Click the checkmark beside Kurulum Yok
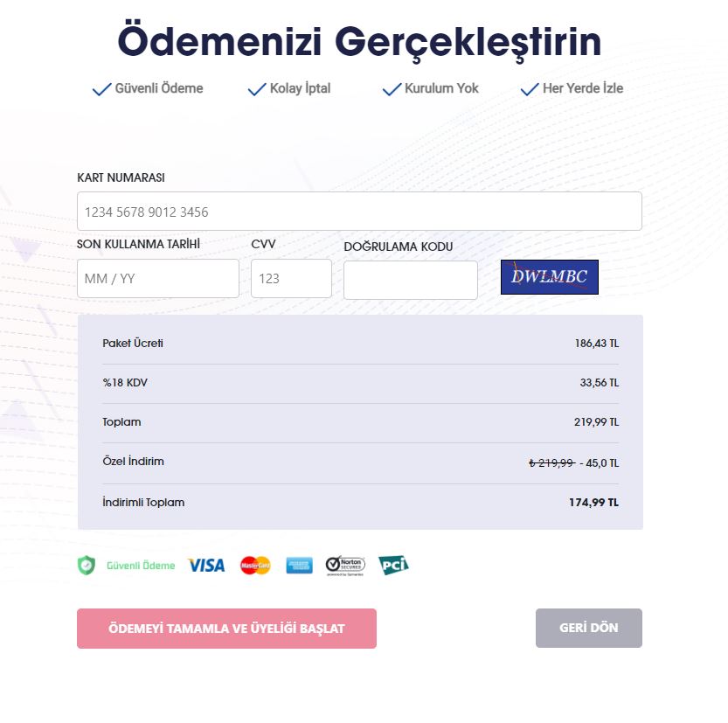Image resolution: width=728 pixels, height=723 pixels. (x=392, y=89)
